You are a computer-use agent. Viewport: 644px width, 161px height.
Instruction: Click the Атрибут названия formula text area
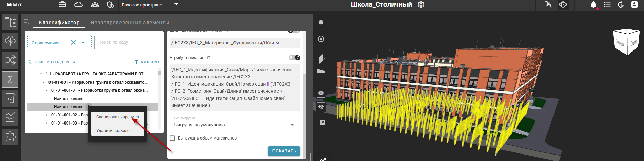coord(235,88)
